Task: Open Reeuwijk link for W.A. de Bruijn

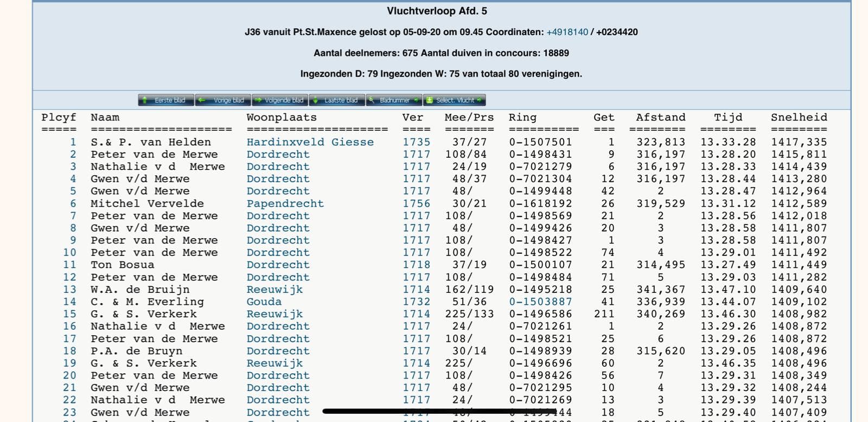Action: 275,290
